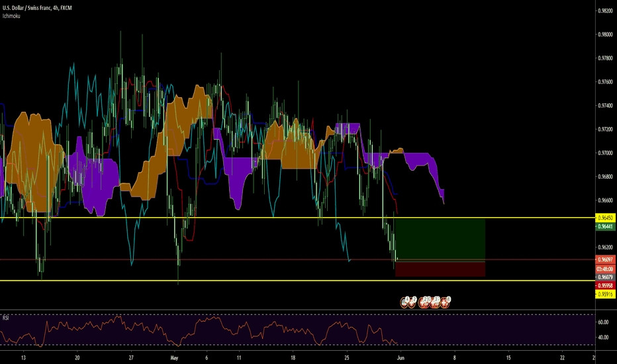The height and width of the screenshot is (364, 617).
Task: Click the May label on time axis
Action: (x=174, y=357)
